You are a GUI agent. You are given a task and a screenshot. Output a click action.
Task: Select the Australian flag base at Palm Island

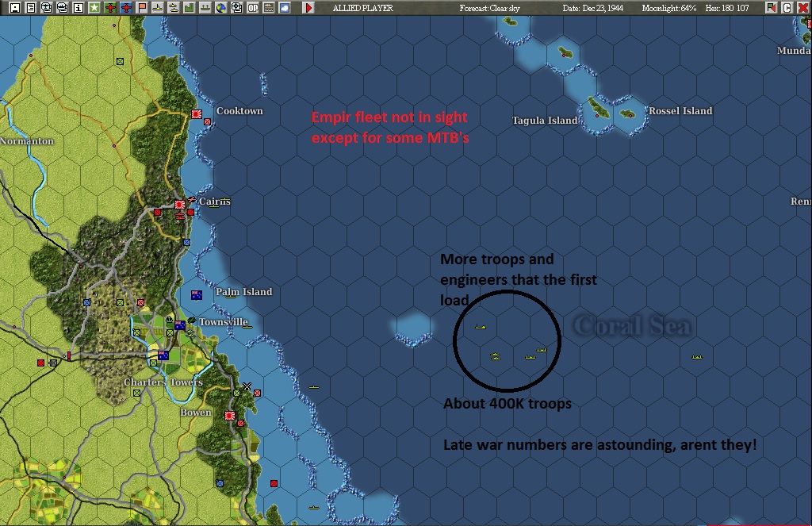click(x=197, y=295)
